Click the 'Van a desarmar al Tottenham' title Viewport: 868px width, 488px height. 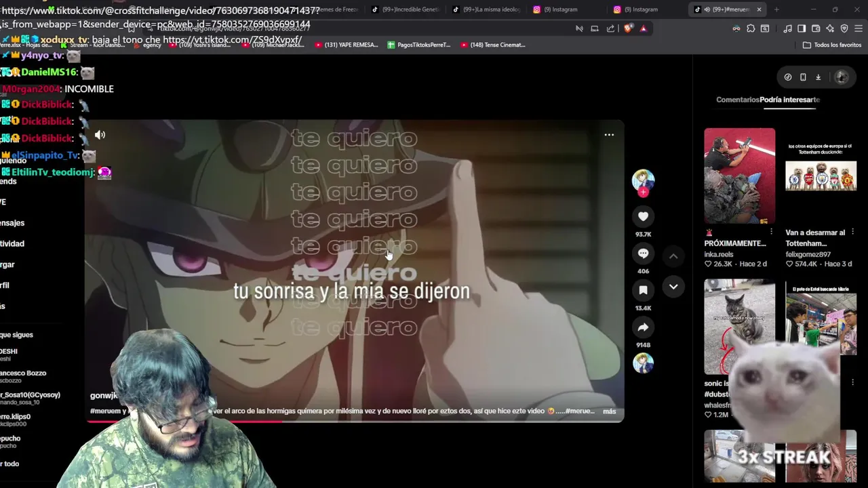click(x=816, y=238)
